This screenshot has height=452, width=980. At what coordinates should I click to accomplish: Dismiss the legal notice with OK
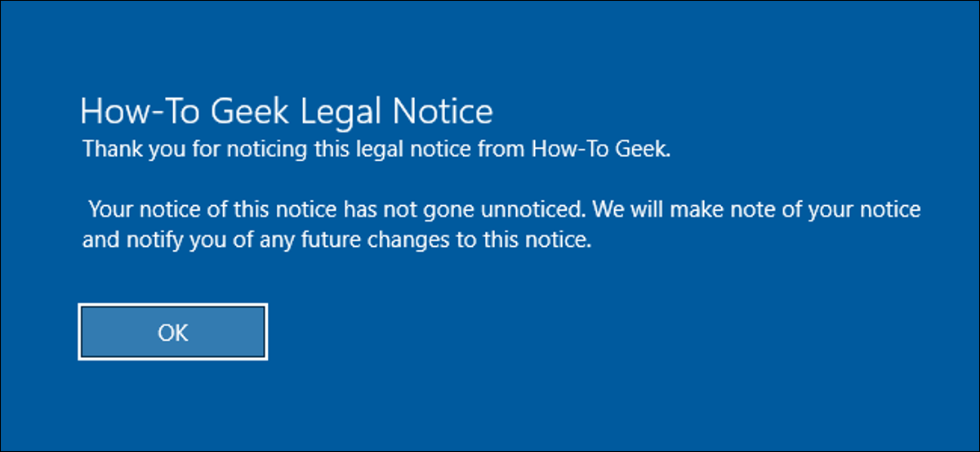coord(173,333)
